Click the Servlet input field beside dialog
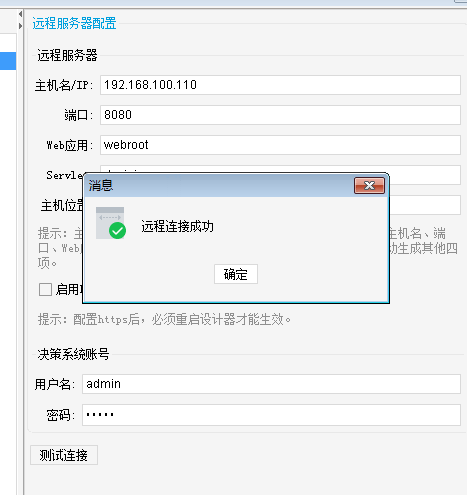 click(425, 175)
